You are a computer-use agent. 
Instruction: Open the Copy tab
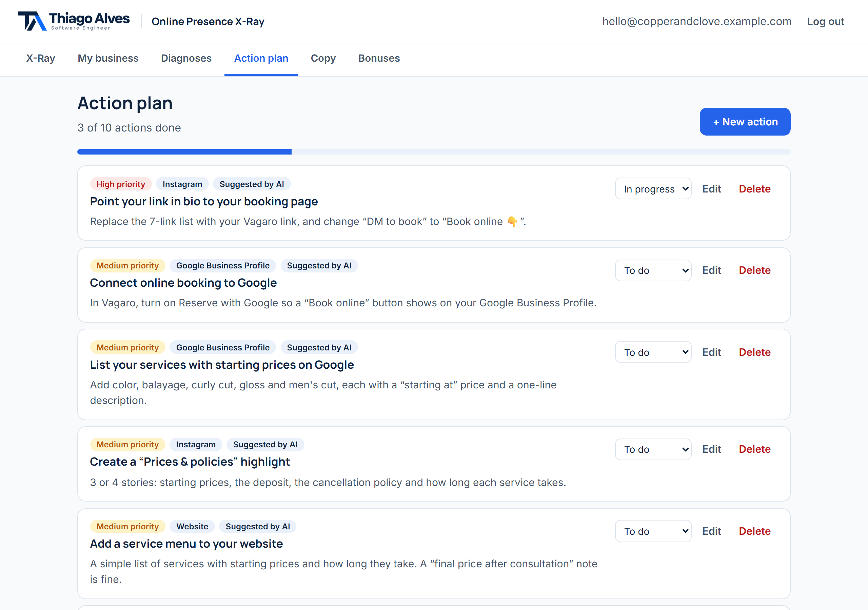[x=323, y=58]
